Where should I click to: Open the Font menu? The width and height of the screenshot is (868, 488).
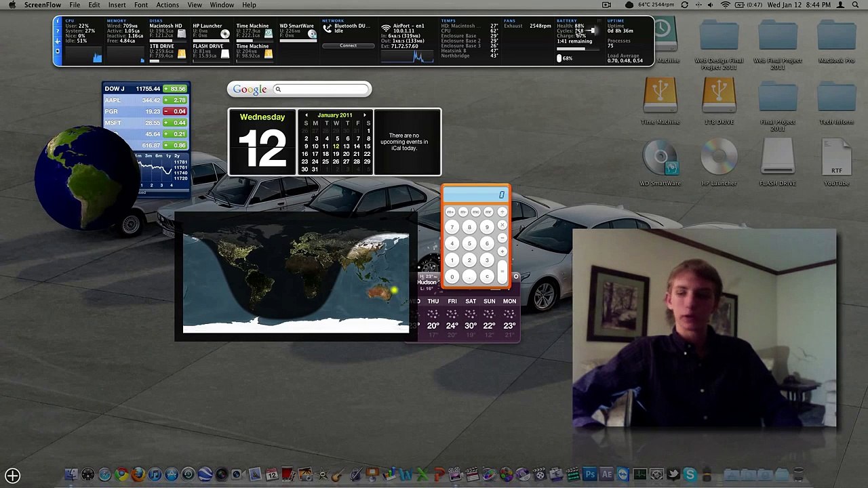coord(141,5)
